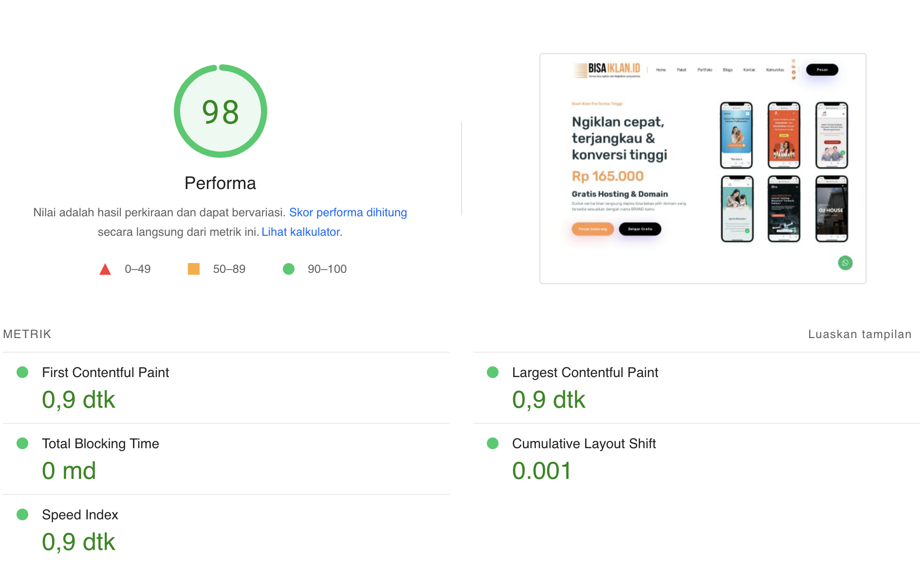Expand the Total Blocking Time metric
Image resolution: width=924 pixels, height=569 pixels.
100,443
